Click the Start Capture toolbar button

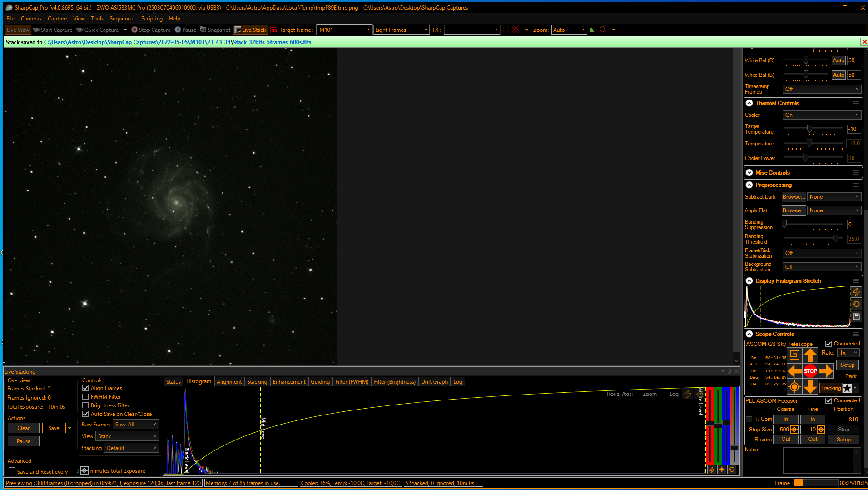(x=53, y=30)
